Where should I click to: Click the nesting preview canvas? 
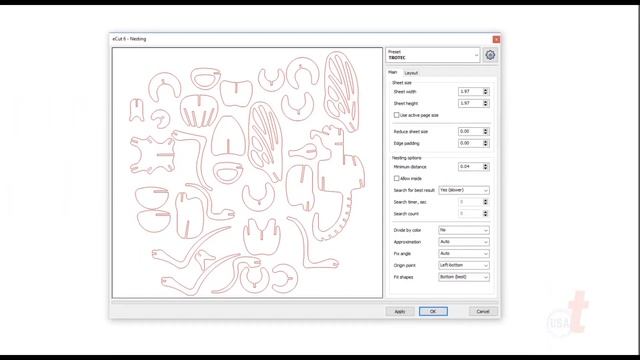pos(247,173)
